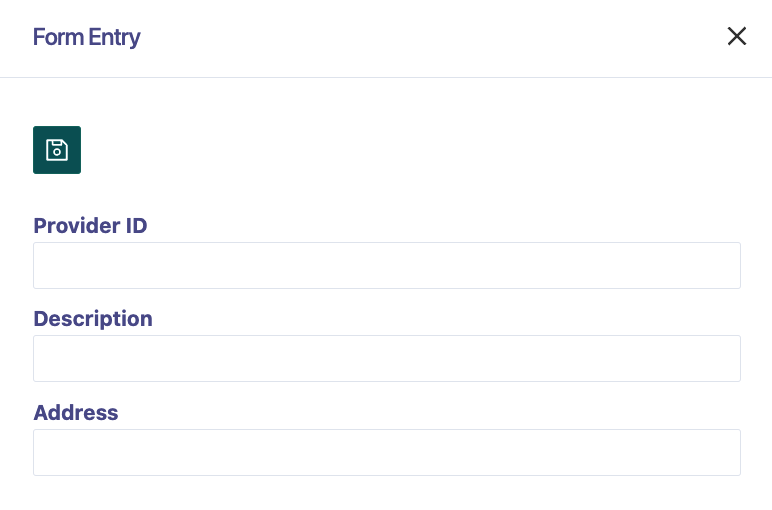Viewport: 772px width, 510px height.
Task: Activate the empty field under Description
Action: [x=386, y=358]
